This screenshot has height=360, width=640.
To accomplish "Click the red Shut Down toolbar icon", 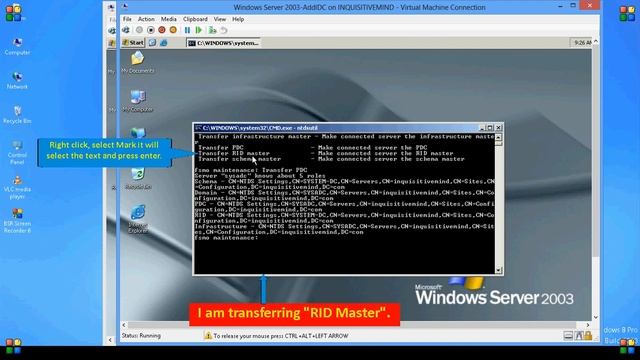I will tap(162, 30).
